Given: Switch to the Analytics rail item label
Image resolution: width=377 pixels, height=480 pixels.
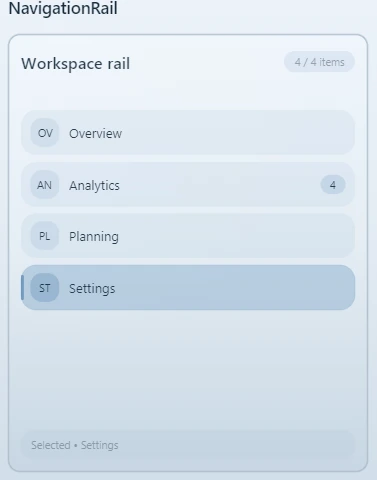Looking at the screenshot, I should pos(94,185).
